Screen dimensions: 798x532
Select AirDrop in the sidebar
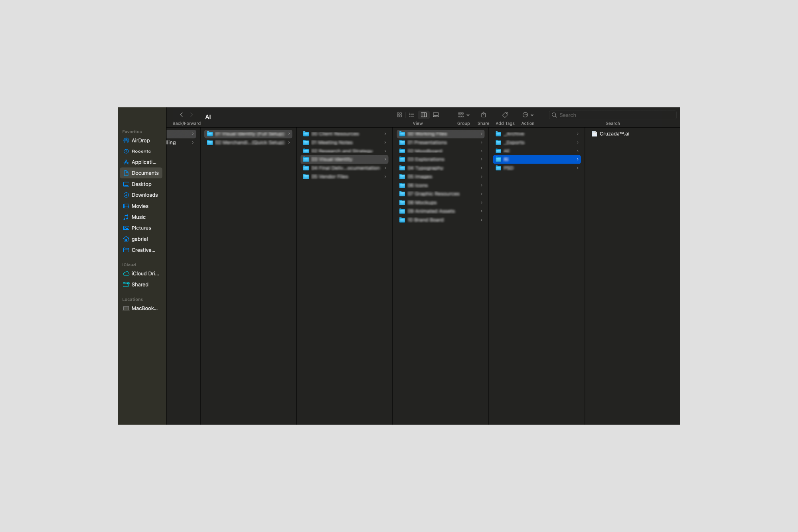point(141,140)
